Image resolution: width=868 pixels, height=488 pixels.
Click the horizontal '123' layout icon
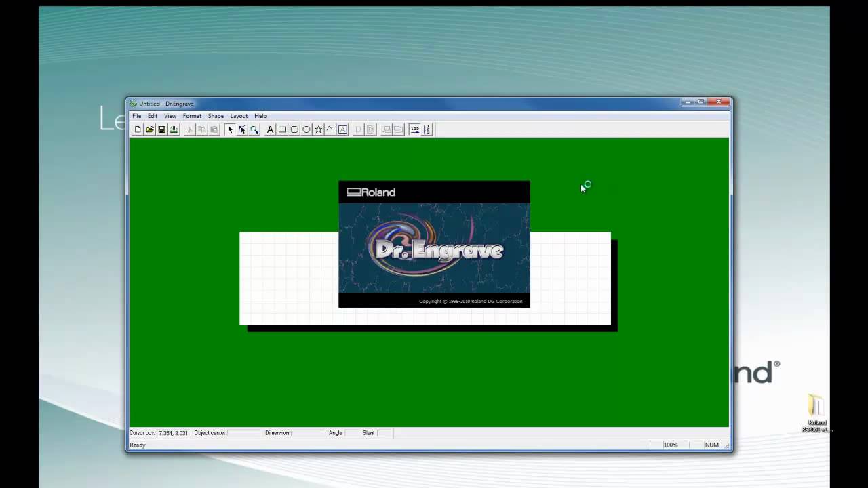[x=414, y=129]
